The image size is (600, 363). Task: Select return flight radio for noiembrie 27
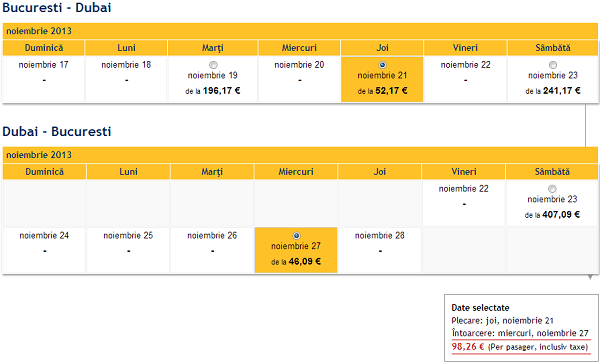pyautogui.click(x=296, y=236)
